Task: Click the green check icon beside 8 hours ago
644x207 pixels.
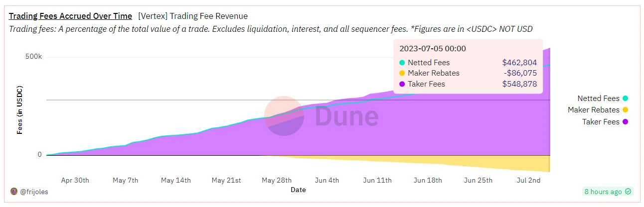Action: pos(628,192)
